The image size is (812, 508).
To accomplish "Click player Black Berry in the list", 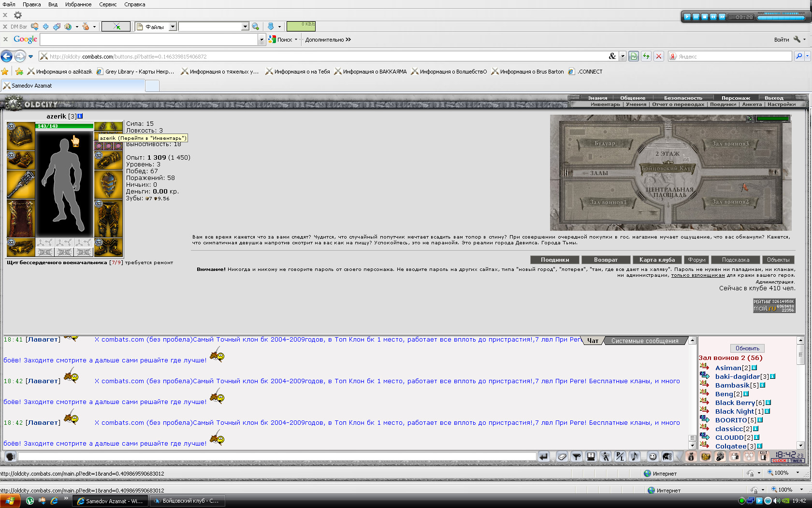I will (735, 403).
